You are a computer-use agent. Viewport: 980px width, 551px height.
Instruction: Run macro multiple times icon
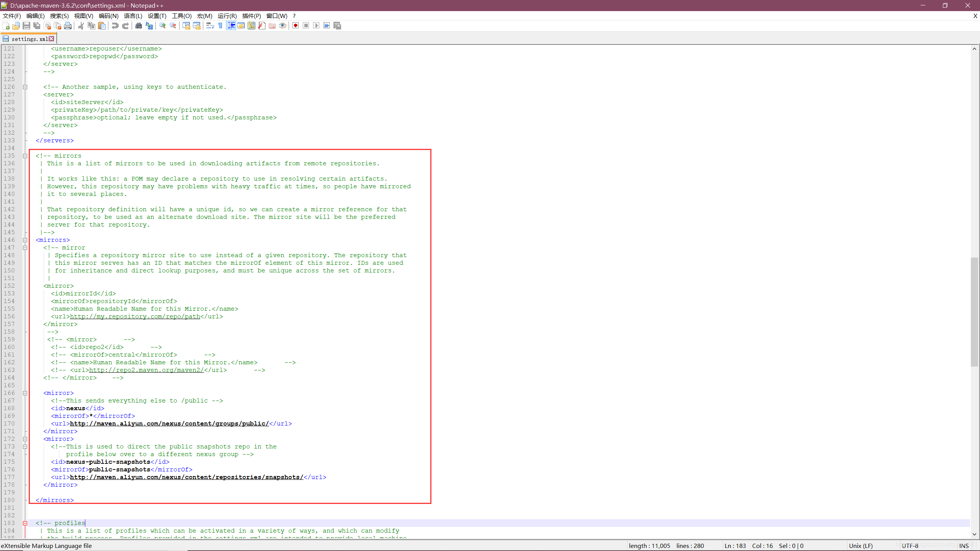(x=327, y=26)
